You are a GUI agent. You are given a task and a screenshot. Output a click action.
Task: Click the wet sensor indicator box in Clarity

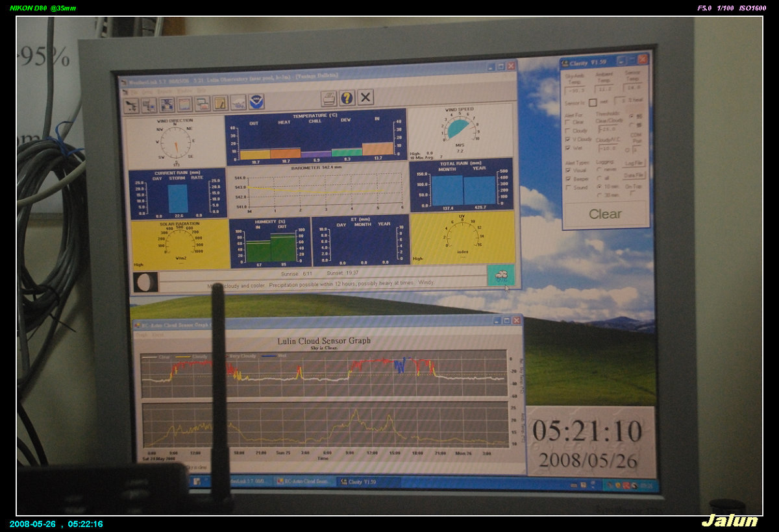click(593, 103)
